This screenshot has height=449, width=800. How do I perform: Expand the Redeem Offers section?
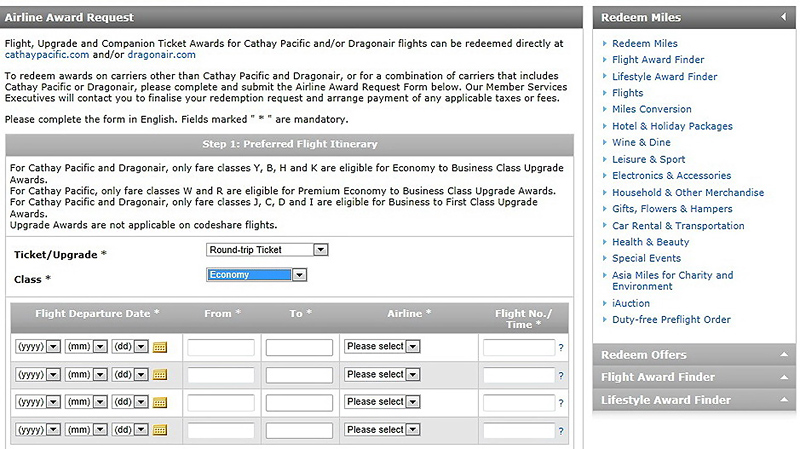pos(694,355)
